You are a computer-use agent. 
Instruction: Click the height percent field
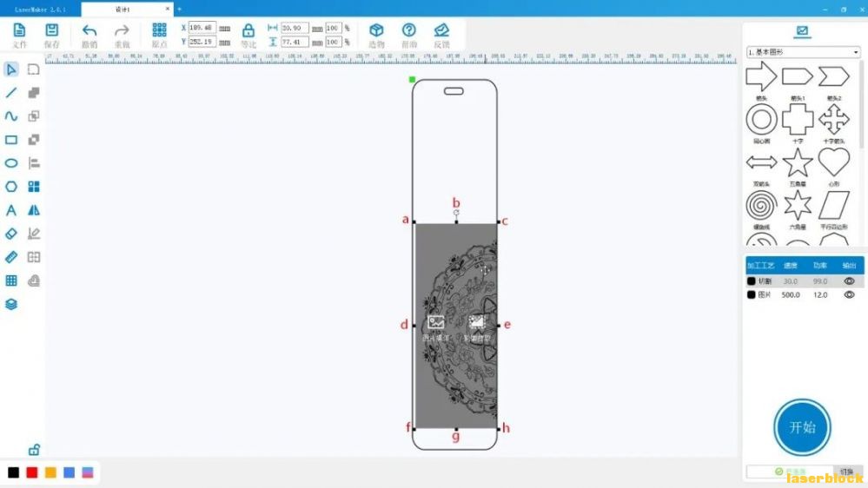coord(334,42)
